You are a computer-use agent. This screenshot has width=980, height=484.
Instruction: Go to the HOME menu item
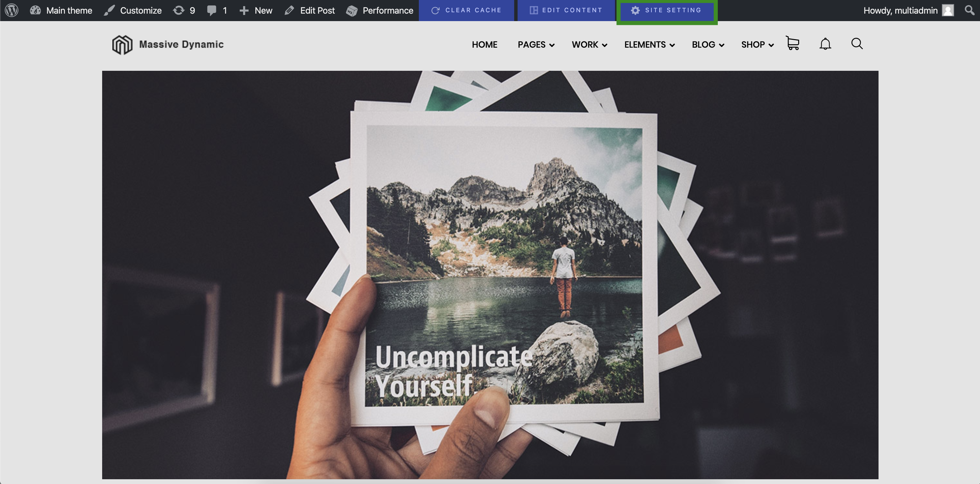click(x=484, y=45)
